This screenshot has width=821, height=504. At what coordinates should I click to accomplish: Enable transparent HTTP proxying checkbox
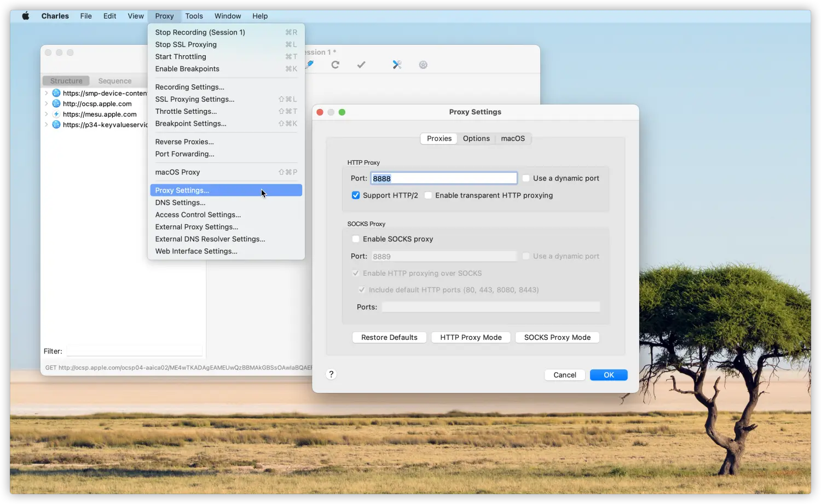click(428, 195)
